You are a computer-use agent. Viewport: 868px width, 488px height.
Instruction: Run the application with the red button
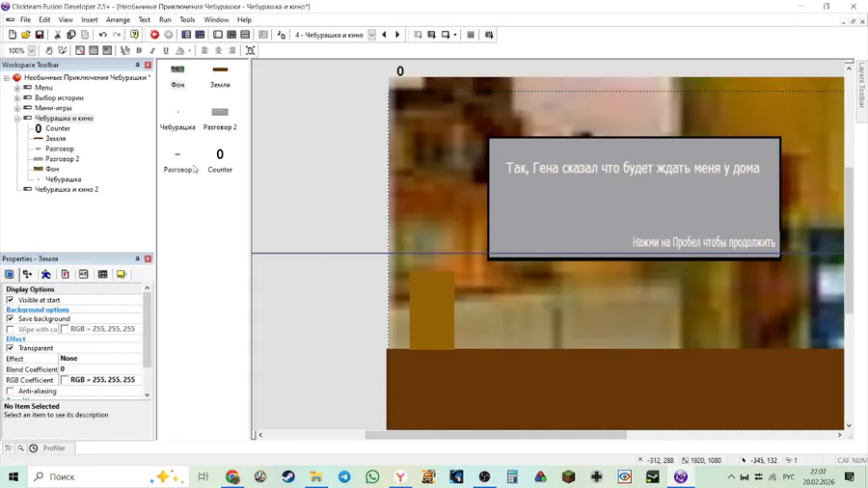(x=154, y=35)
